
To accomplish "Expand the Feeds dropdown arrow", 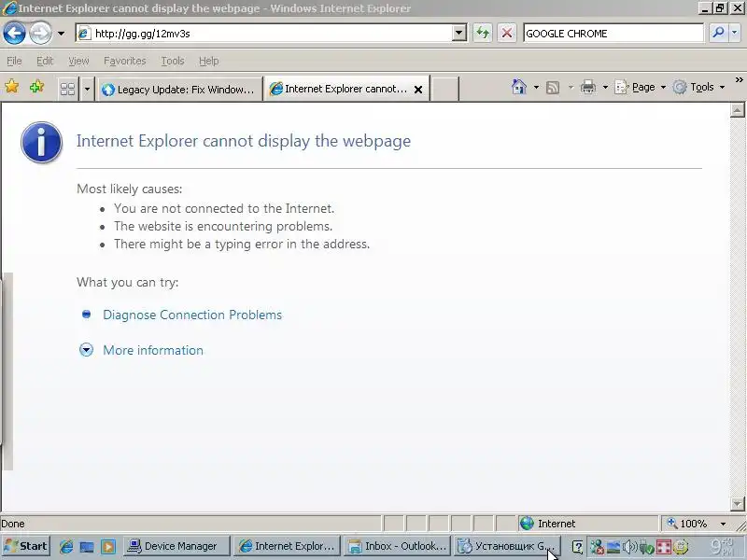I will pos(571,88).
